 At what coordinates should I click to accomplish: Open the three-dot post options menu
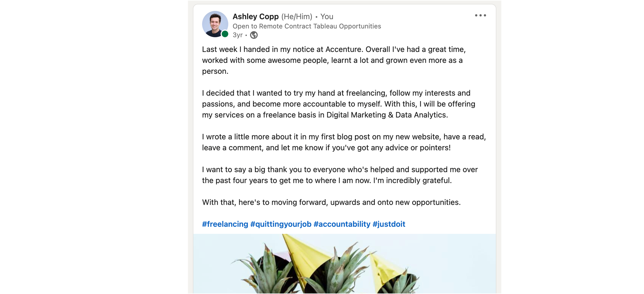[480, 16]
